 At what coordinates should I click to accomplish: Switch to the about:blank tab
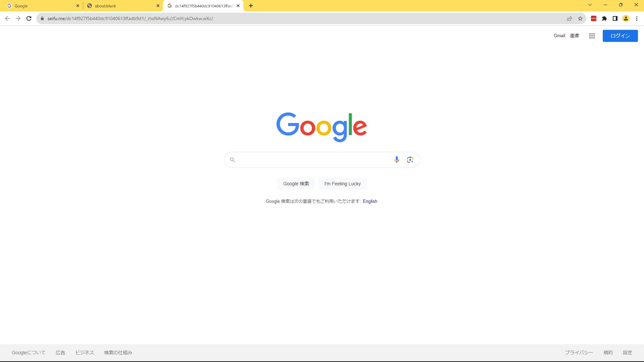(121, 6)
